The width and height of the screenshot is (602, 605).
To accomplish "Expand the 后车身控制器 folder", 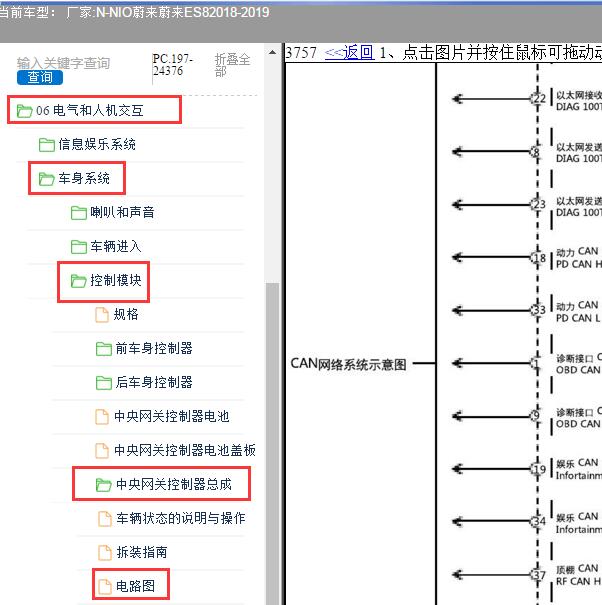I will pos(154,382).
